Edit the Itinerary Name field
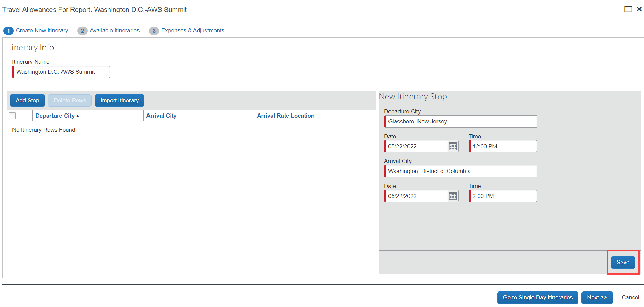644x307 pixels. point(61,72)
